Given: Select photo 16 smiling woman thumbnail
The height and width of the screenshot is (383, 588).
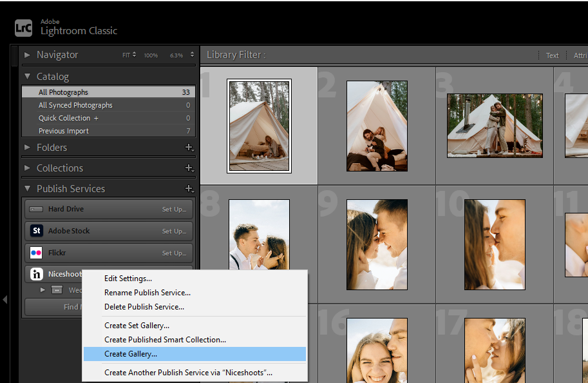Looking at the screenshot, I should tap(377, 350).
